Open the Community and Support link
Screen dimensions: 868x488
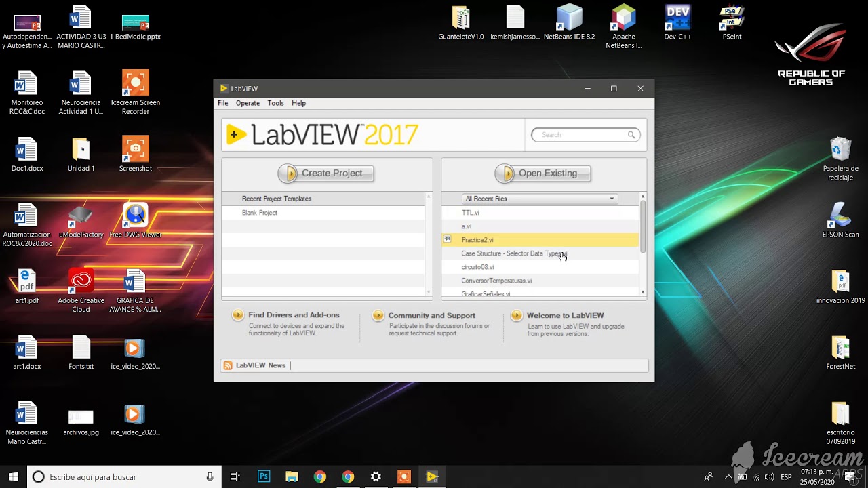[431, 315]
